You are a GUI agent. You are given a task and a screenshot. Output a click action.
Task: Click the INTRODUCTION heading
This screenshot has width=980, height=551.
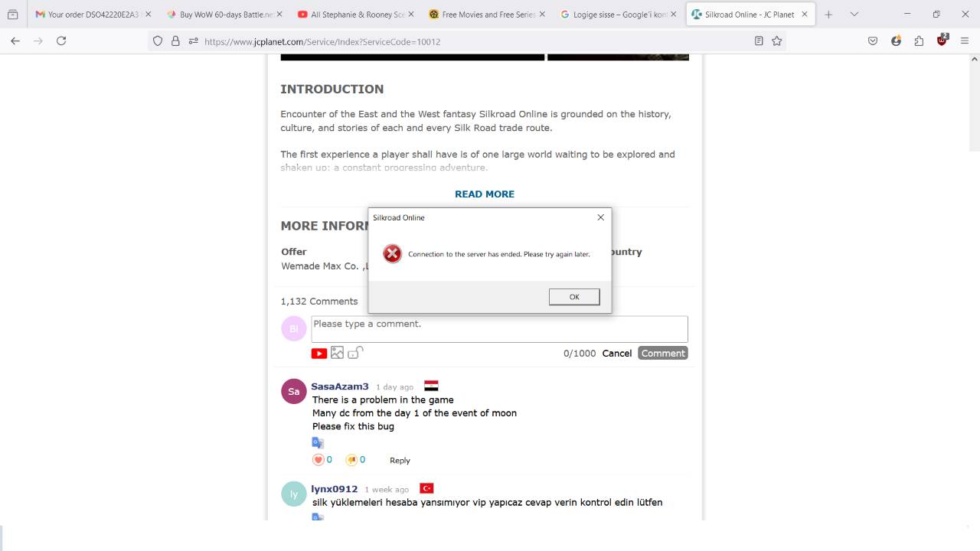click(x=332, y=89)
